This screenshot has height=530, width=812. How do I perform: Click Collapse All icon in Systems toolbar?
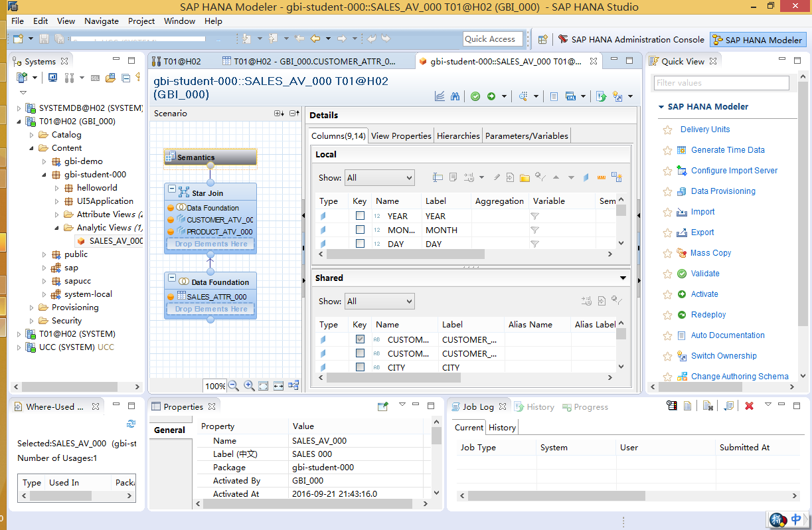click(x=125, y=78)
